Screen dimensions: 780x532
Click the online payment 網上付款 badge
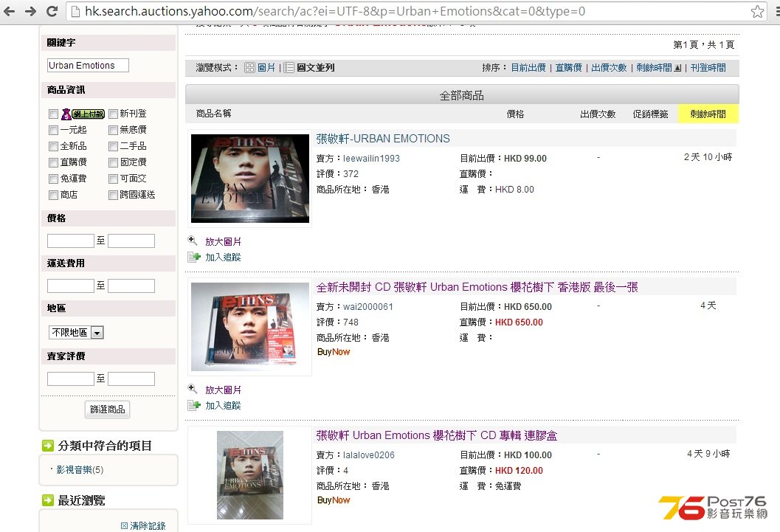tap(83, 114)
